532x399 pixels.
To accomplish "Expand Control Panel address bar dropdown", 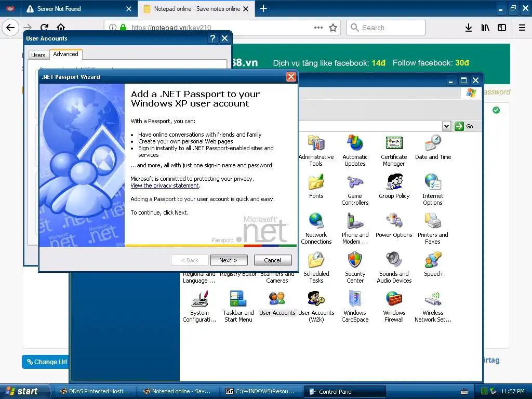I will 446,126.
